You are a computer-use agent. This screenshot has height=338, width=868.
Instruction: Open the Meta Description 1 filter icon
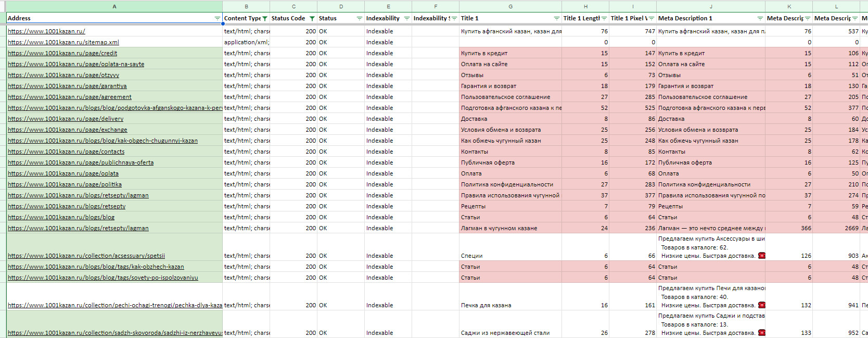760,18
